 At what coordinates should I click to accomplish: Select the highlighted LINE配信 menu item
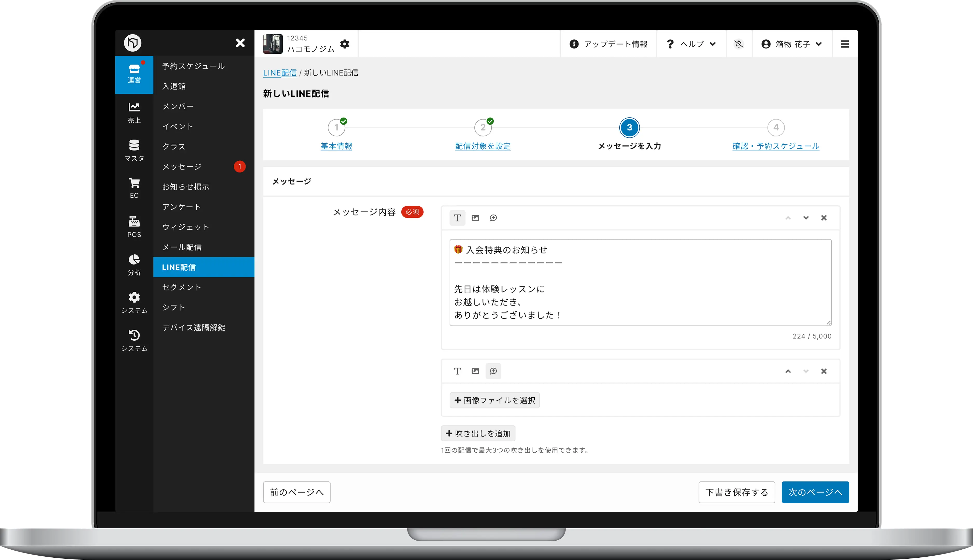tap(204, 267)
